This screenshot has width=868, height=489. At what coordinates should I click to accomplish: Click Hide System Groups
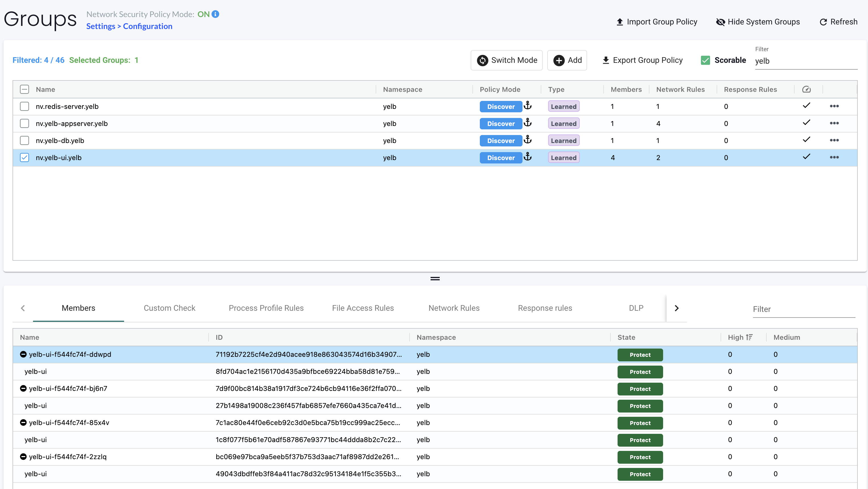click(758, 22)
